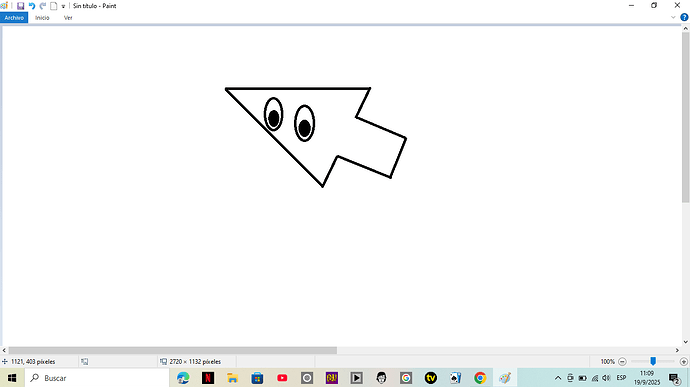The width and height of the screenshot is (690, 387).
Task: Click the scroll up arrow
Action: tap(686, 28)
